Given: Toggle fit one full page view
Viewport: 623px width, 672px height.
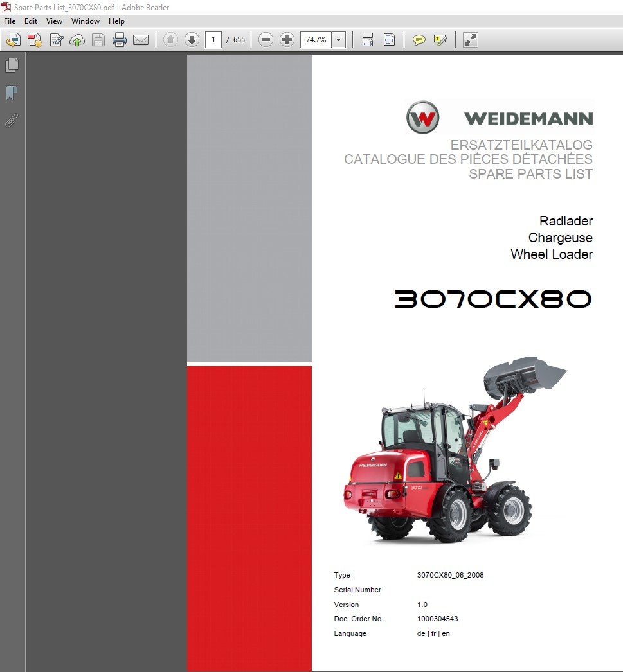Looking at the screenshot, I should click(389, 40).
